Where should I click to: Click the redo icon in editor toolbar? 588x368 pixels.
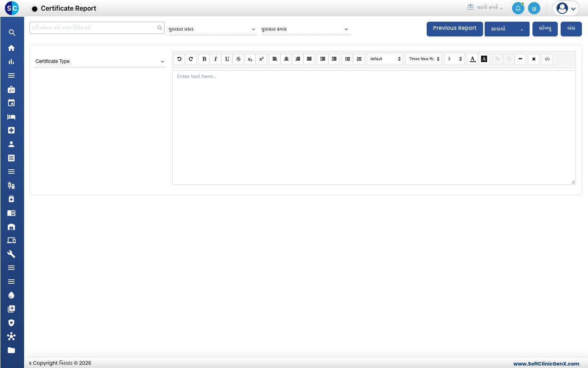pyautogui.click(x=191, y=59)
